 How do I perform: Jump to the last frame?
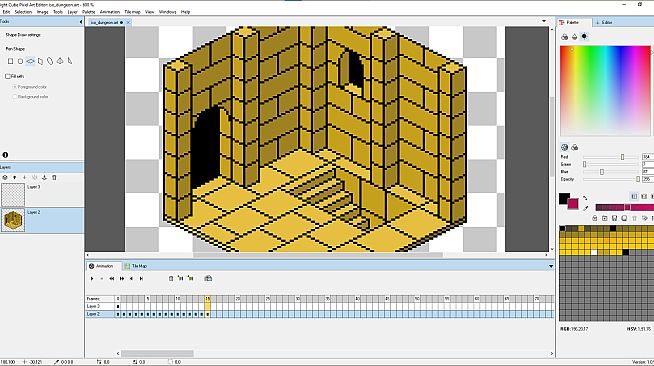(x=122, y=278)
